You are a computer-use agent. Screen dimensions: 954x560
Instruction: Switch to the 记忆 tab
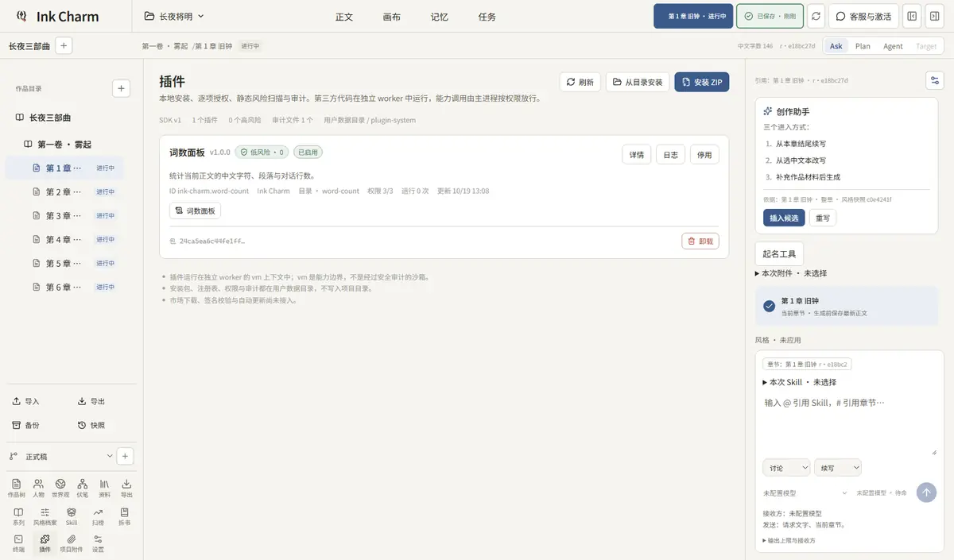tap(440, 17)
